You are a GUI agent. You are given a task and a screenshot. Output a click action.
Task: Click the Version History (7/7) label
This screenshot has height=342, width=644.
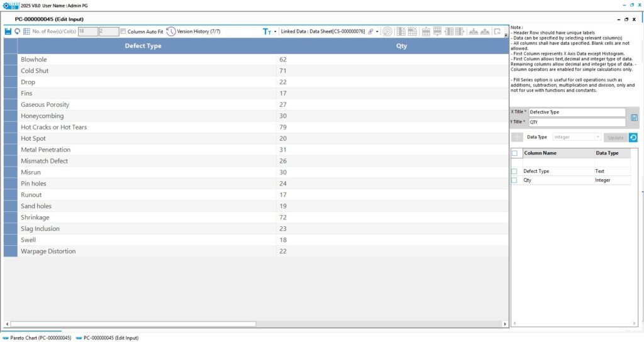(x=199, y=31)
